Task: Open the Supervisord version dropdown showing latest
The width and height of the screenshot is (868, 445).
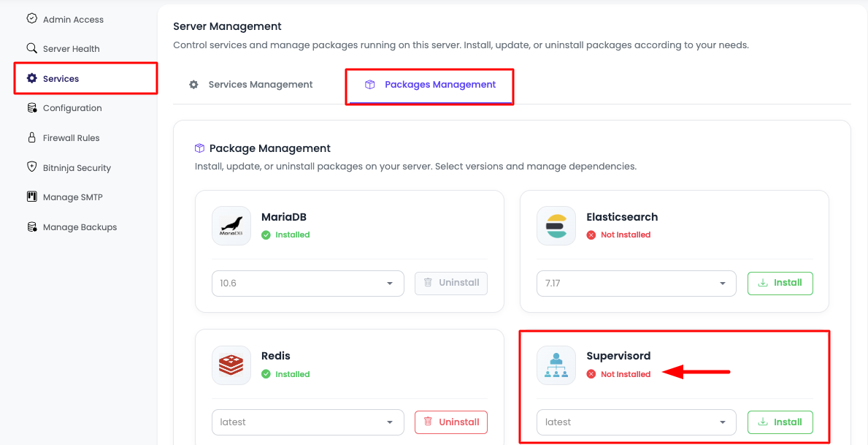Action: [636, 422]
